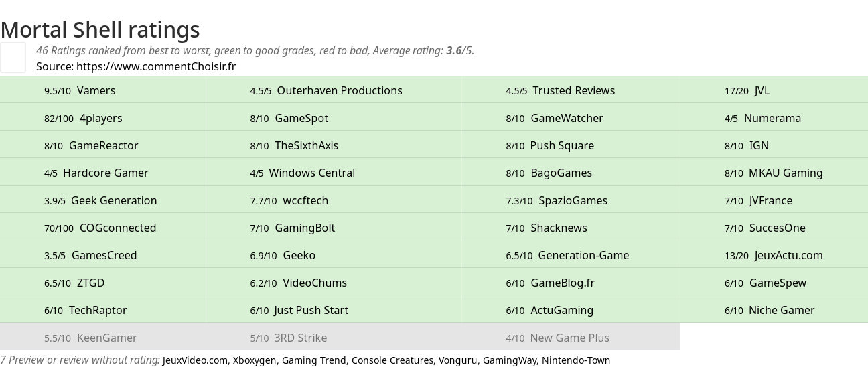Open the commentChoisir.fr source link
Viewport: 868px width, 367px height.
click(156, 66)
